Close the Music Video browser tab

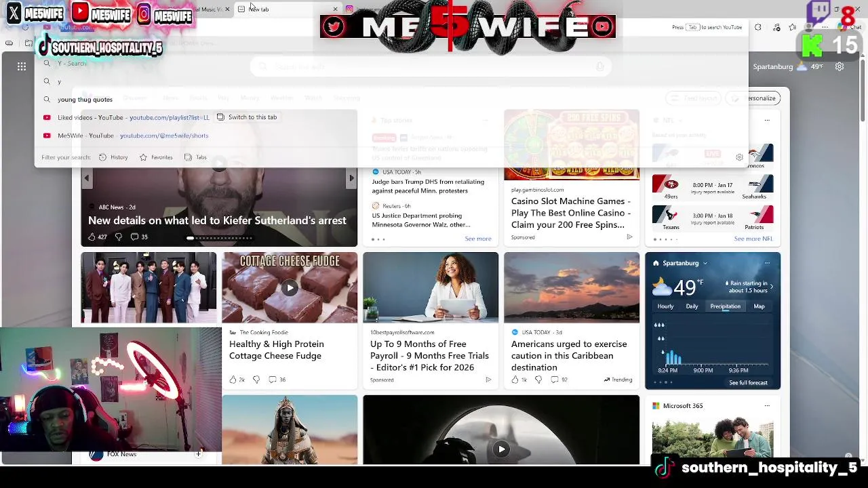(x=227, y=9)
